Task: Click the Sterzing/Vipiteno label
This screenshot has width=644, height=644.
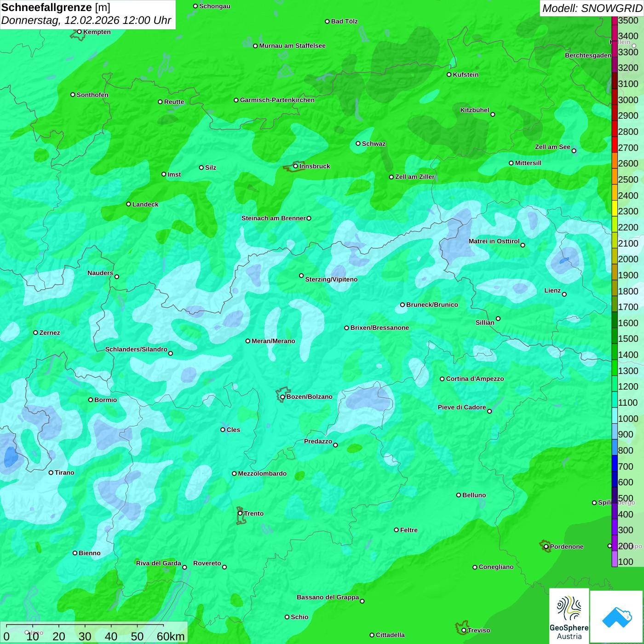Action: [331, 279]
